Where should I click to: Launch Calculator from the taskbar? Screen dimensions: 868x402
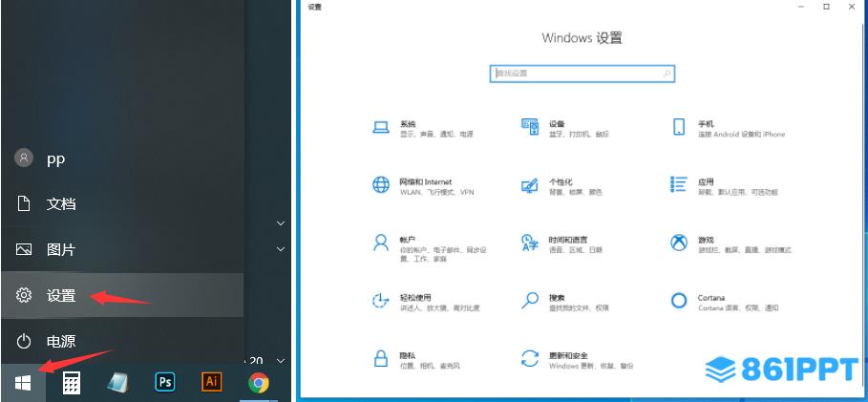(x=71, y=382)
